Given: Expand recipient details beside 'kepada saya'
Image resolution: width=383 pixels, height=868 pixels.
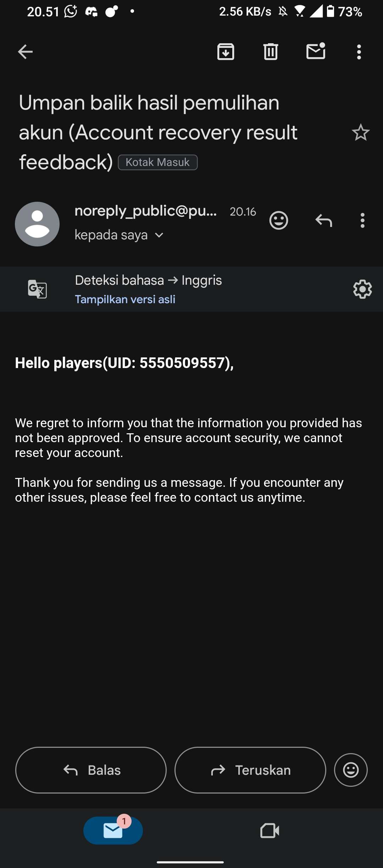Looking at the screenshot, I should pos(159,235).
